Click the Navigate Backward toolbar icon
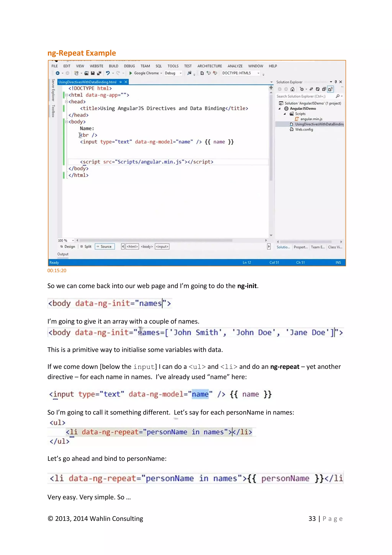392x555 pixels. coord(57,73)
